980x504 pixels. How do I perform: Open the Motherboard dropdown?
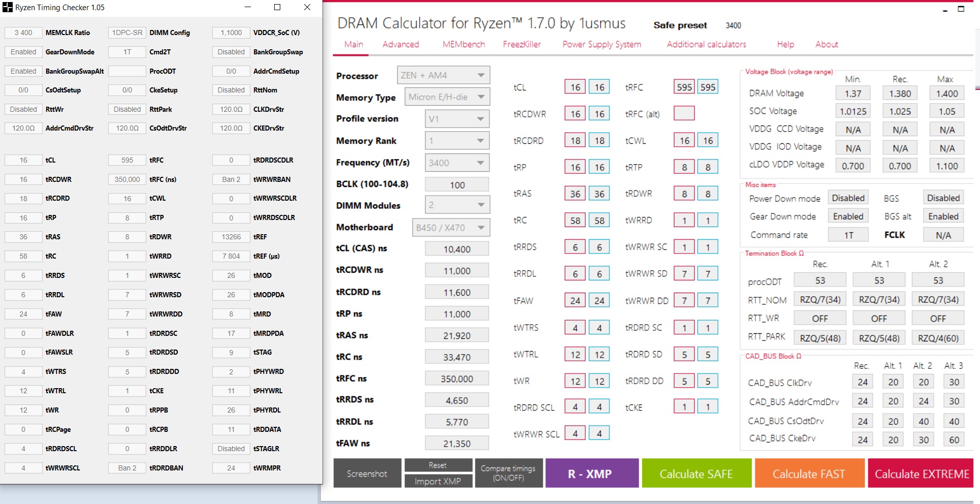(x=451, y=227)
